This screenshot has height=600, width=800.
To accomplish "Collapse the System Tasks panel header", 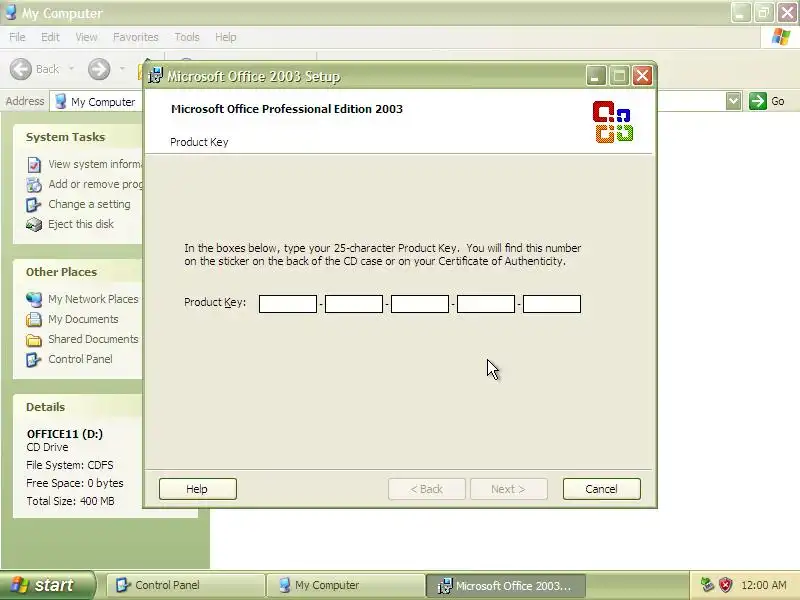I will tap(78, 137).
